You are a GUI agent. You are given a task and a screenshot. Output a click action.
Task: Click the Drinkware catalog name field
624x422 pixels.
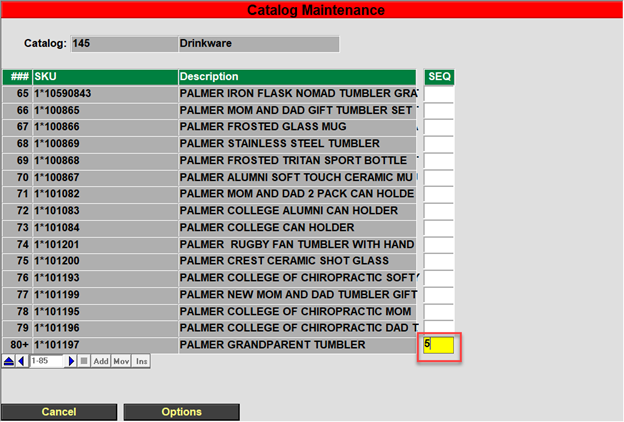click(258, 44)
